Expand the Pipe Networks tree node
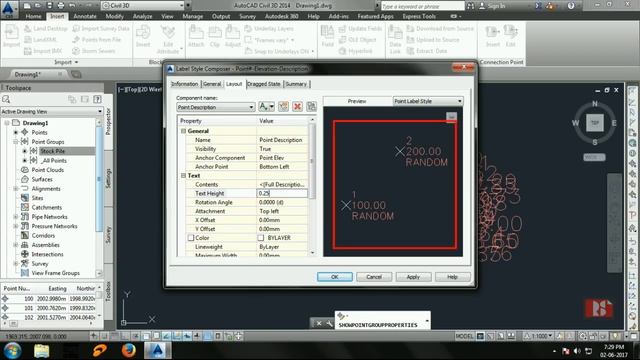Image resolution: width=640 pixels, height=360 pixels. point(16,217)
